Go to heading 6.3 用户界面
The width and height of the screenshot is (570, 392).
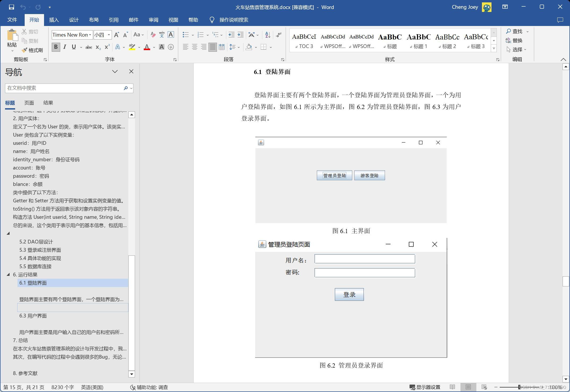33,316
